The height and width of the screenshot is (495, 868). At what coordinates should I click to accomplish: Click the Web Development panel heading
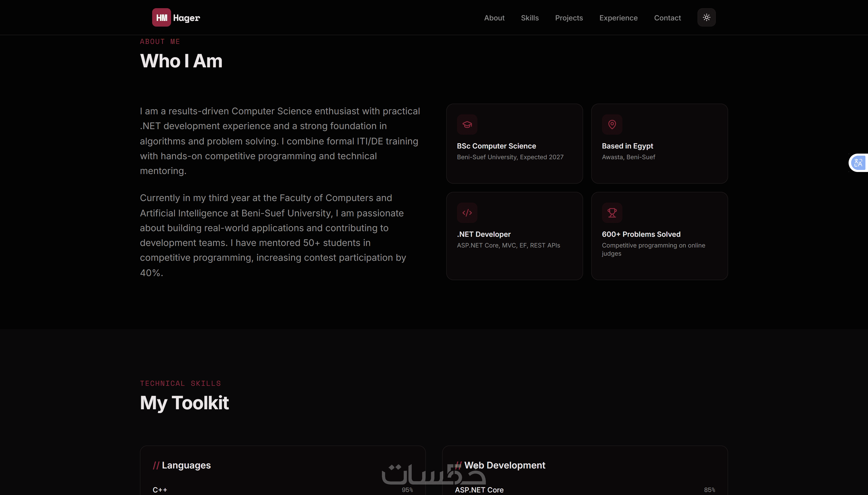[504, 465]
